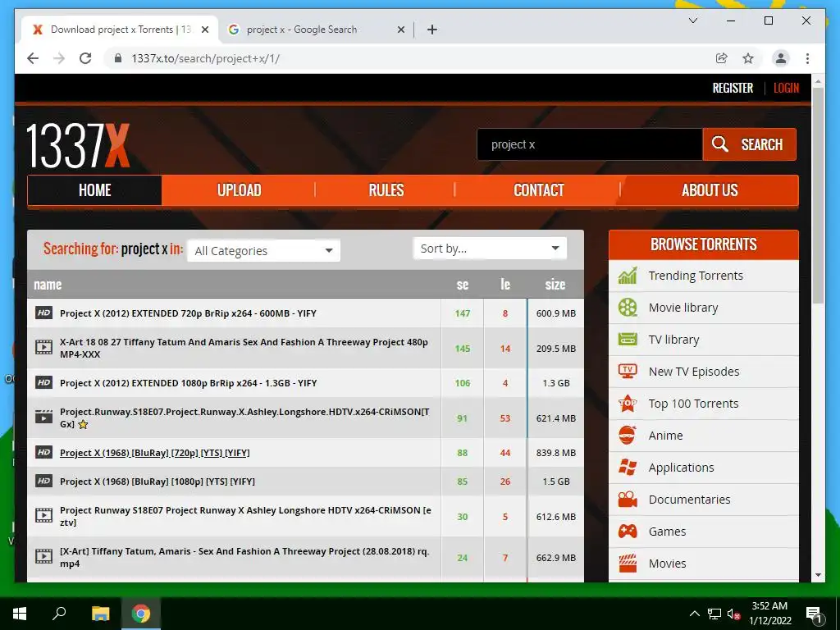The image size is (840, 630).
Task: Click the Anime ninja icon
Action: point(628,435)
